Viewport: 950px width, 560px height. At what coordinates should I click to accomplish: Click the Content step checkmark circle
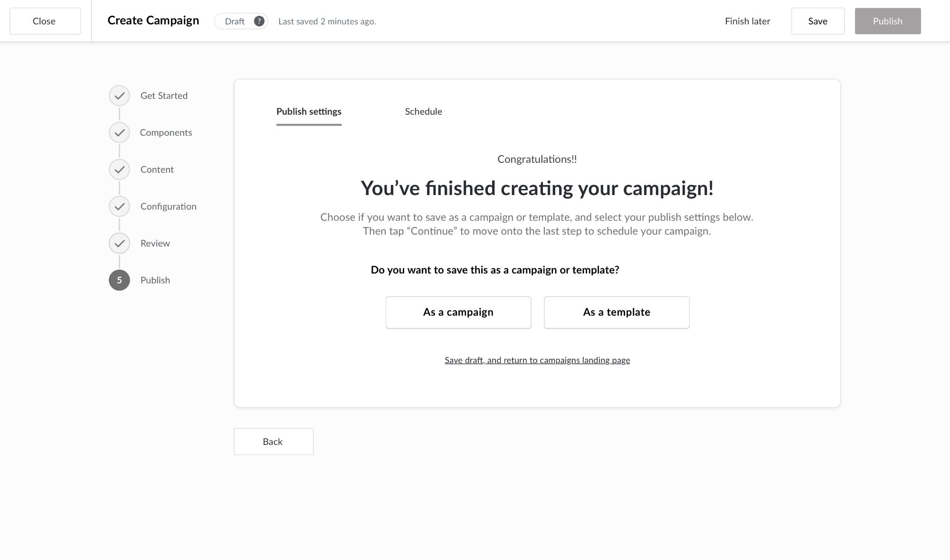(x=119, y=169)
